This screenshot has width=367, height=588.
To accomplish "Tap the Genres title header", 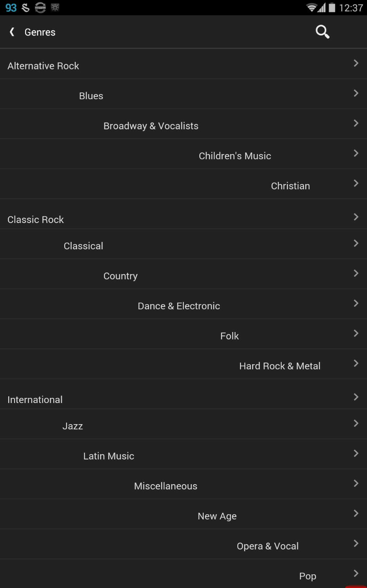I will point(40,32).
